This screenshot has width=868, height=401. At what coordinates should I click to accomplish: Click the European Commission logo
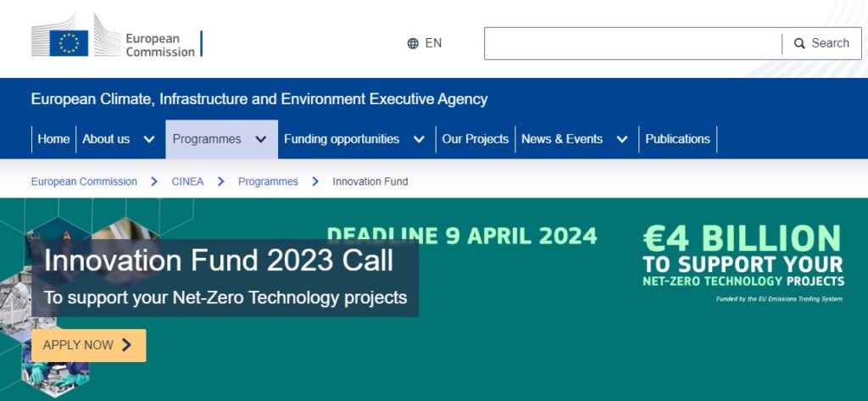pos(117,36)
